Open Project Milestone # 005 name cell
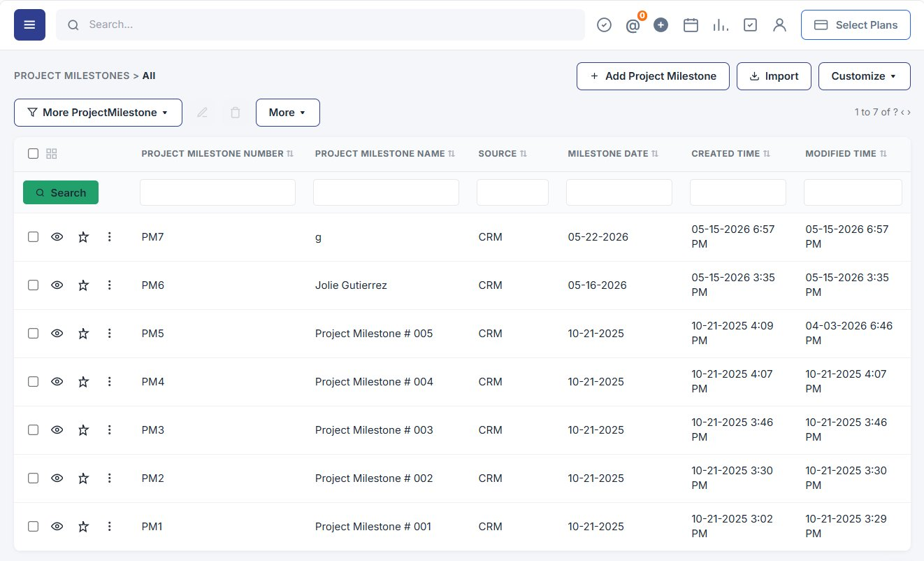Image resolution: width=924 pixels, height=561 pixels. pos(374,334)
